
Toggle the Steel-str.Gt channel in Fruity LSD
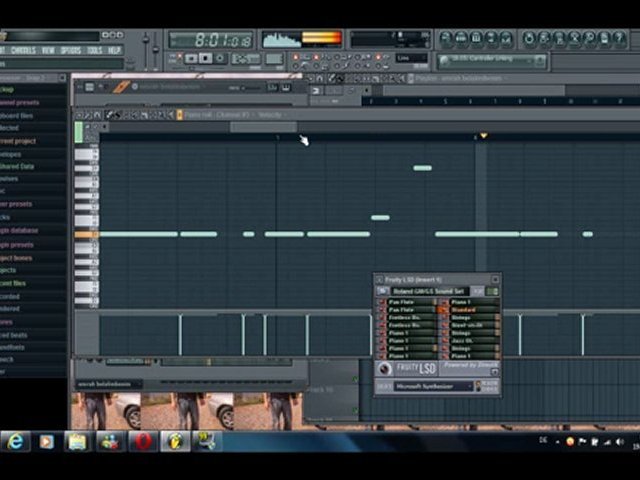pos(444,326)
